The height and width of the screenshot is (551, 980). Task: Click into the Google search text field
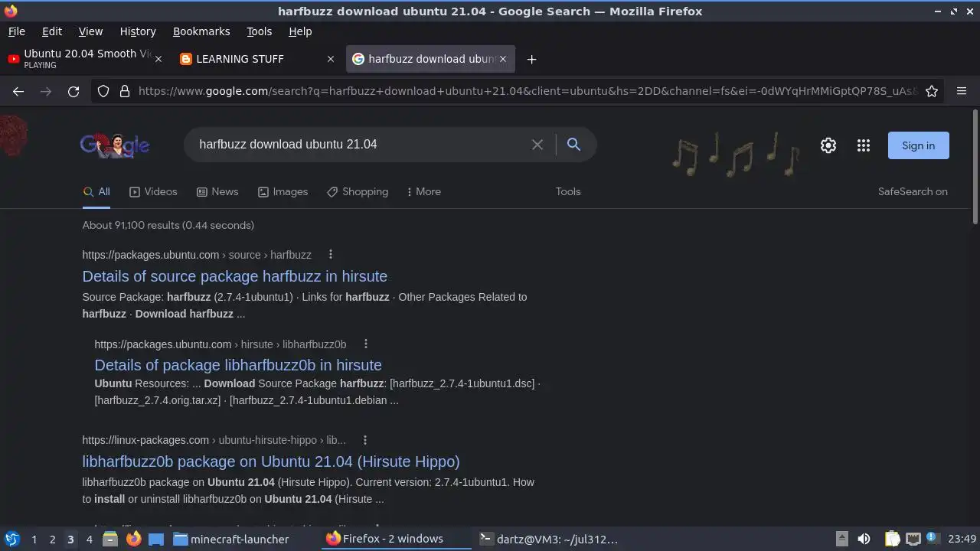click(360, 145)
